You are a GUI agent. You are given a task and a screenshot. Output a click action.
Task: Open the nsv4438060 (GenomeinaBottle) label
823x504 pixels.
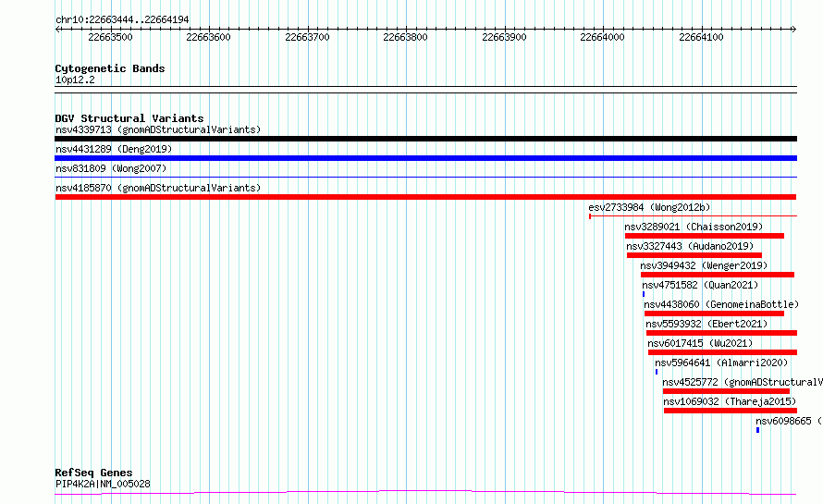pyautogui.click(x=721, y=304)
